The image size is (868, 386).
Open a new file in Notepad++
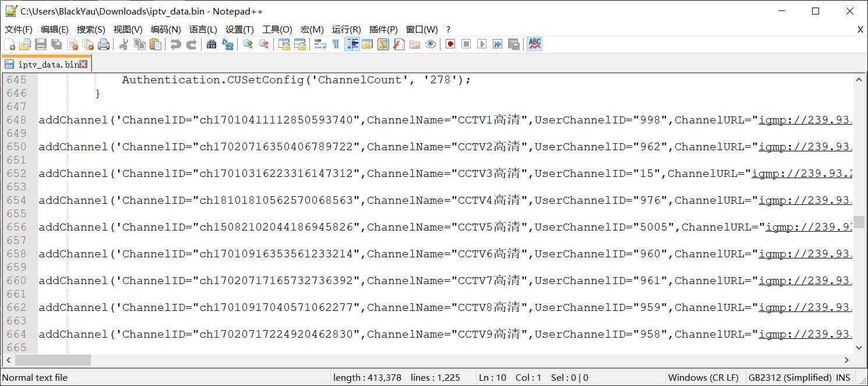(10, 44)
